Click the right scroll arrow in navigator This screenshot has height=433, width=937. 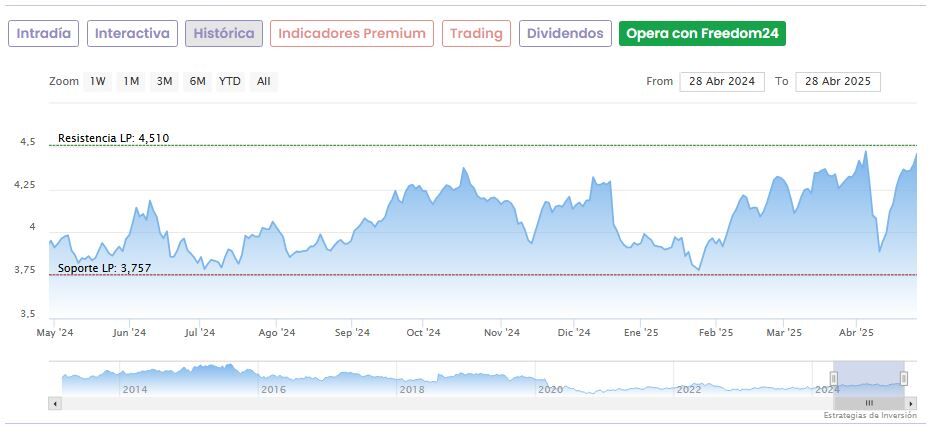911,403
